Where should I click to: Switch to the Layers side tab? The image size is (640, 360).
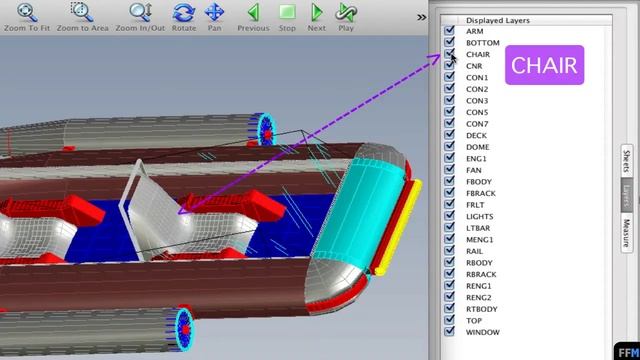(627, 195)
